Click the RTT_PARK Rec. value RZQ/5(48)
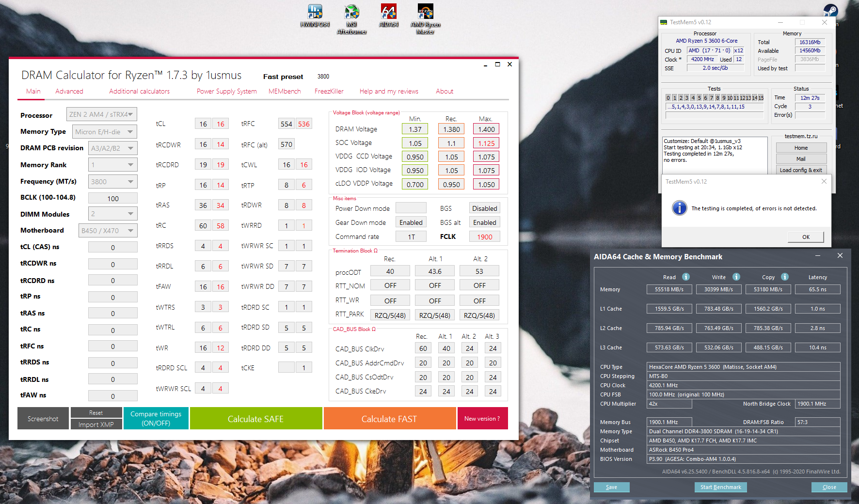Image resolution: width=859 pixels, height=504 pixels. (390, 315)
